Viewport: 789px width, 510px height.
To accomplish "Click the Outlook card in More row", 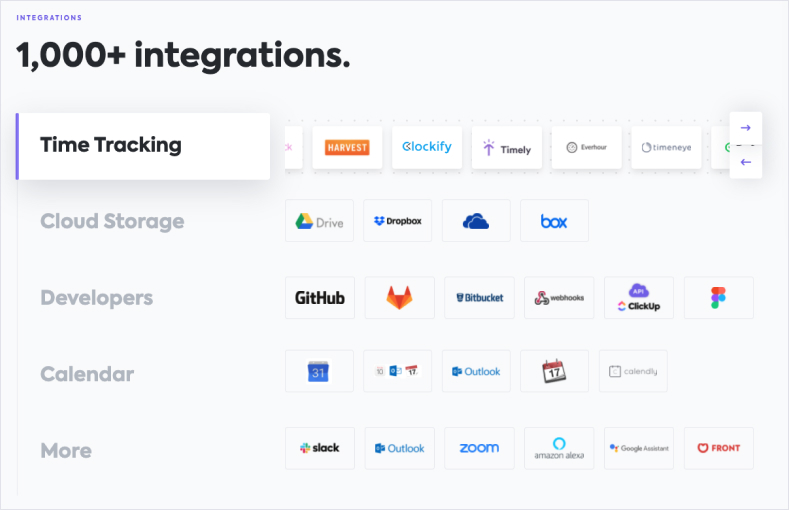I will (400, 448).
